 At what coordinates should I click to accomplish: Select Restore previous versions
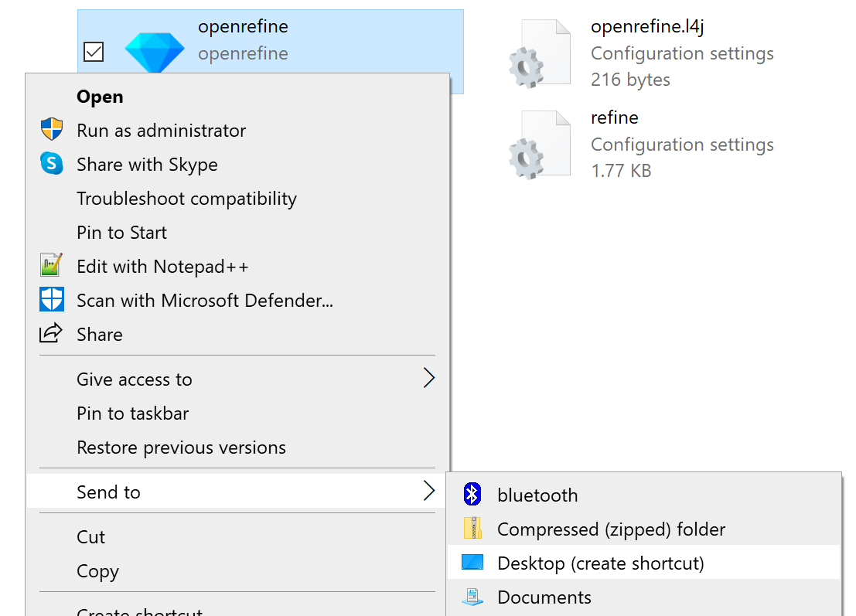pos(182,447)
